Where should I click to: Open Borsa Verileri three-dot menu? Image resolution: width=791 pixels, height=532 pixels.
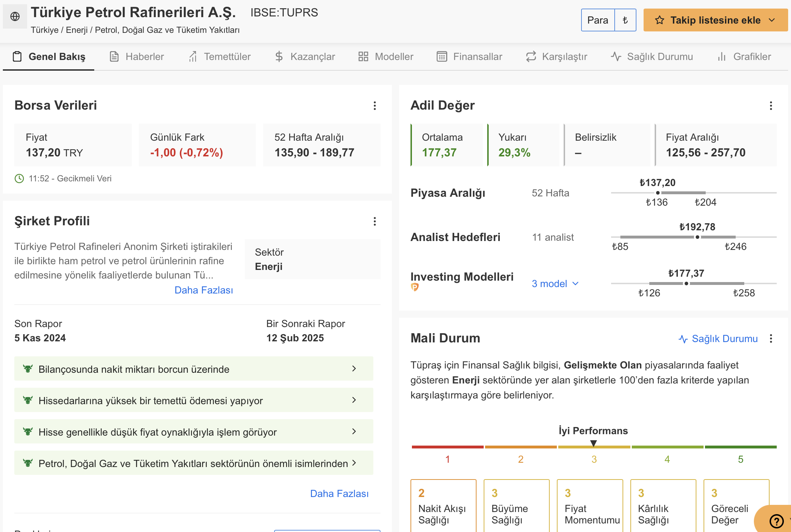click(x=375, y=106)
